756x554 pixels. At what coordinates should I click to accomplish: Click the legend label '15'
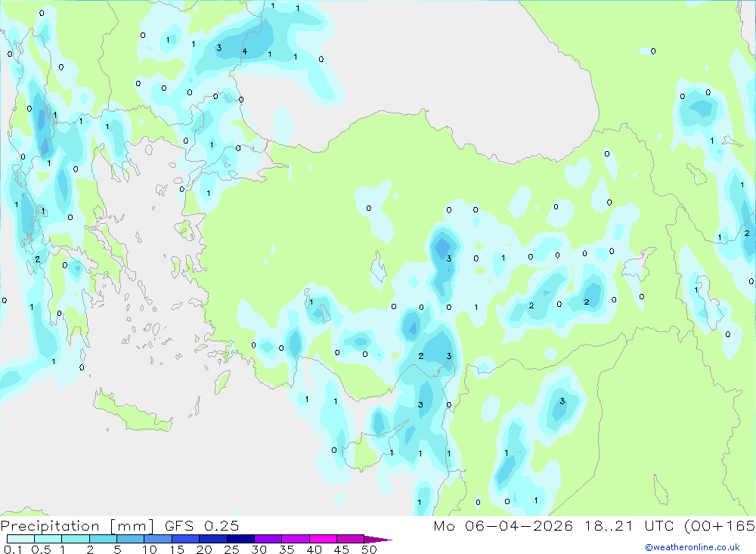coord(177,549)
